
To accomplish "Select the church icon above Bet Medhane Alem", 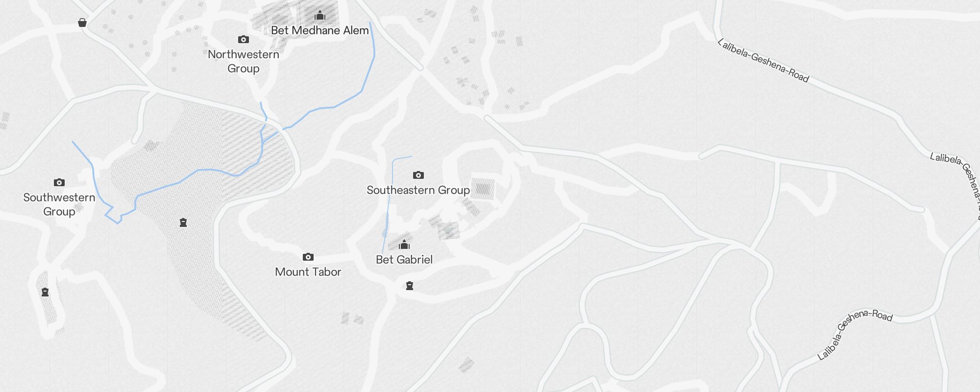I will point(320,15).
